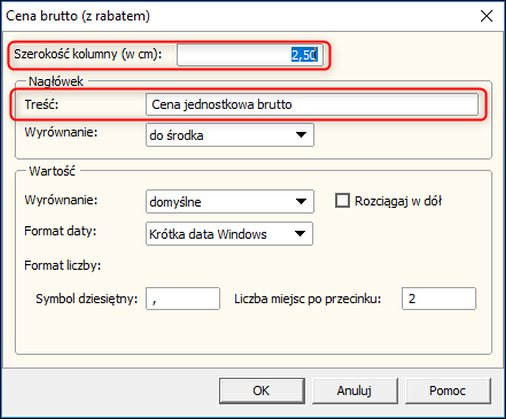
Task: Tick the Rozciągaj w dół checkbox
Action: click(342, 201)
